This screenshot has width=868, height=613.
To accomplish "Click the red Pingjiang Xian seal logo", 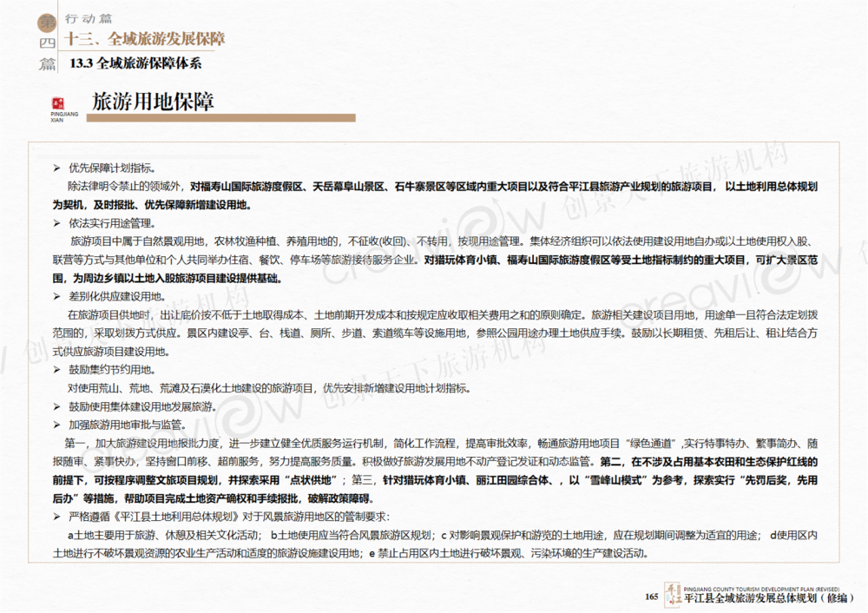I will [x=60, y=101].
